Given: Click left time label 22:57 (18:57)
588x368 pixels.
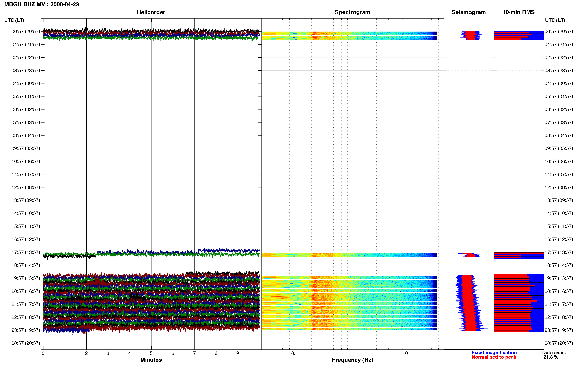Looking at the screenshot, I should point(26,317).
